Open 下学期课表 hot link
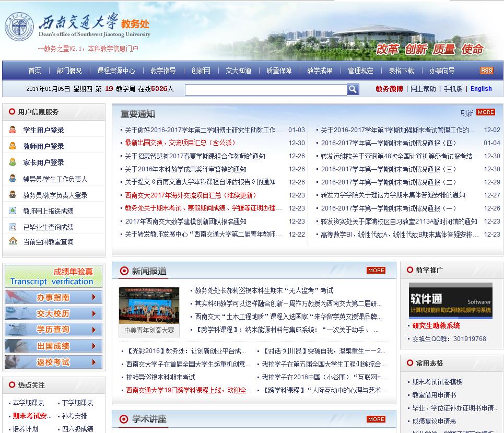 77,403
